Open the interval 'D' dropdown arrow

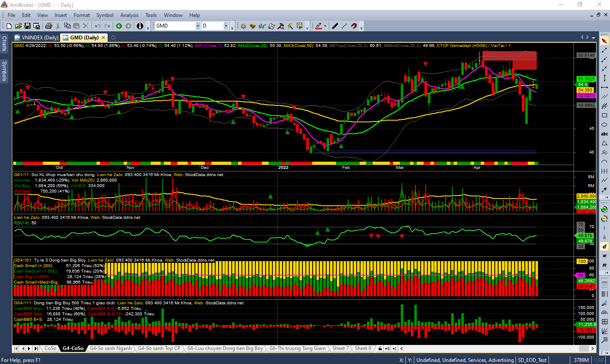[226, 26]
